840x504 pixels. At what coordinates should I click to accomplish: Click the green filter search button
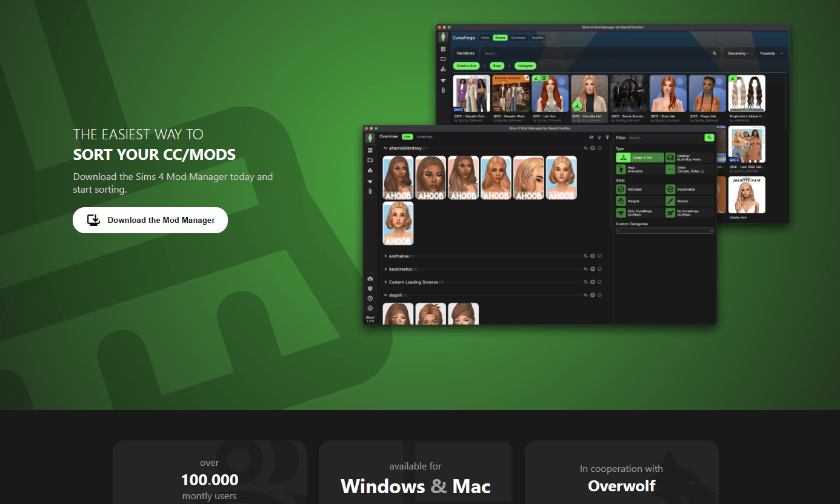(x=709, y=138)
